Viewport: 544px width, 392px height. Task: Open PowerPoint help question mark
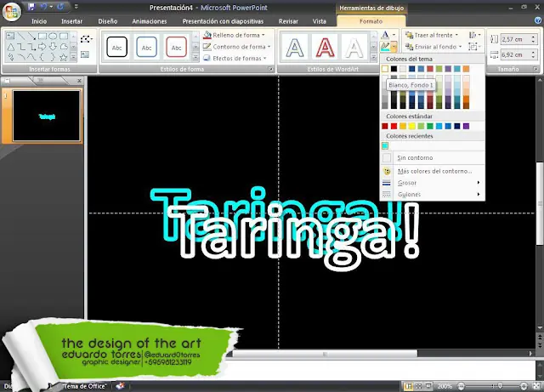pos(538,20)
